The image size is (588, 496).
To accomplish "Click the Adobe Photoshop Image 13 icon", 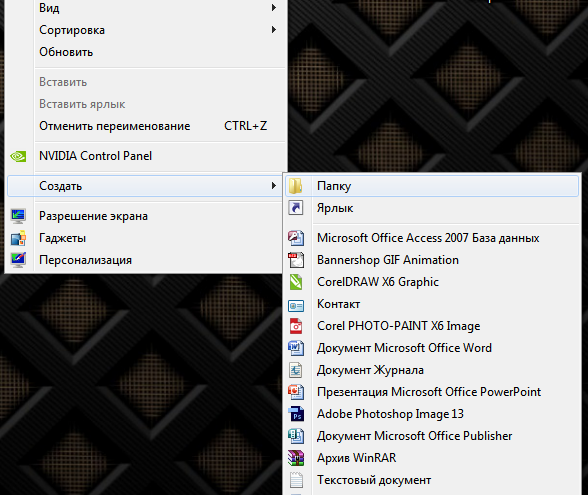I will (296, 414).
